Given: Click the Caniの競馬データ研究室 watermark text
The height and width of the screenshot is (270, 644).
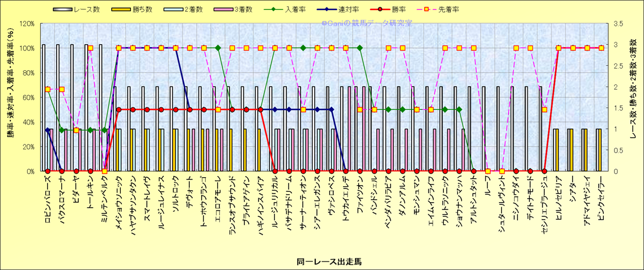Looking at the screenshot, I should tap(366, 23).
